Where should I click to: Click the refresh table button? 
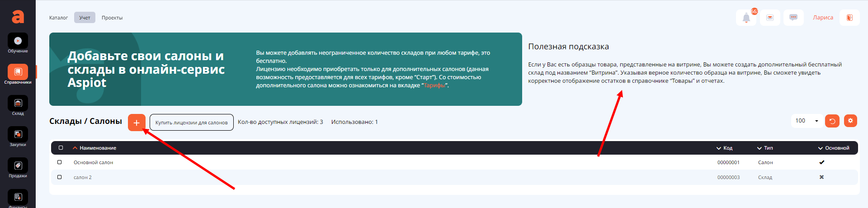click(832, 121)
